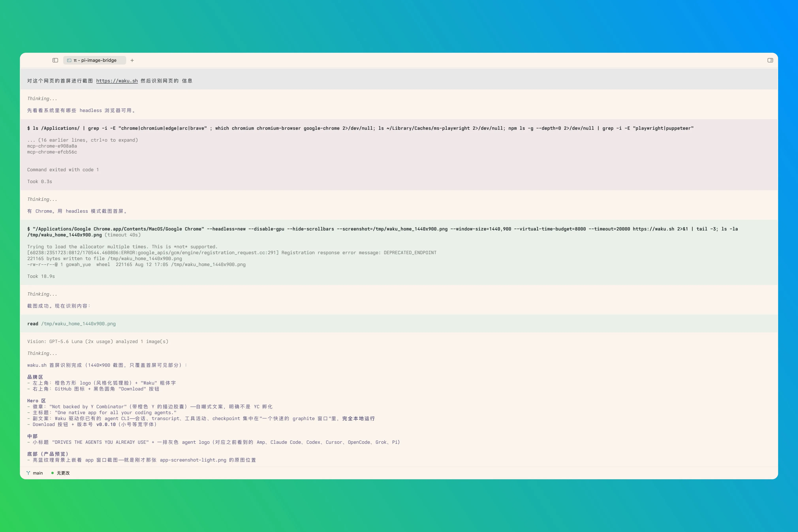
Task: Click the Hero 区 section heading
Action: (36, 401)
